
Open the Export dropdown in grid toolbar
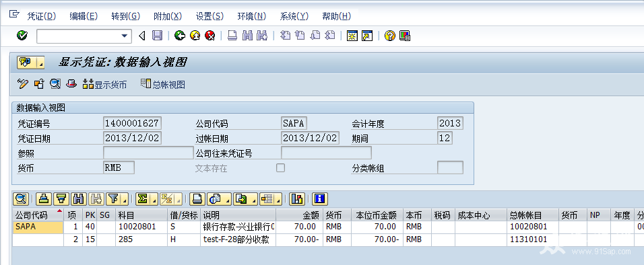pos(245,199)
